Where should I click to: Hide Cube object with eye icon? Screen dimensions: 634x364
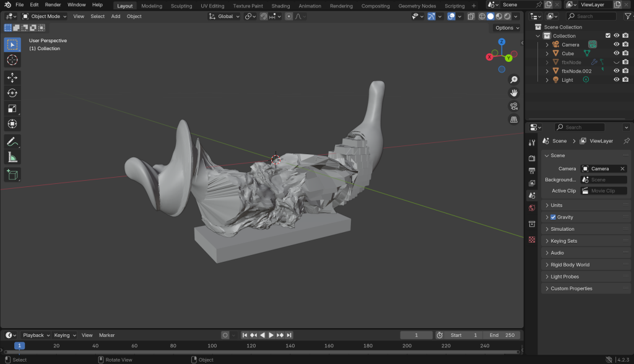point(616,53)
